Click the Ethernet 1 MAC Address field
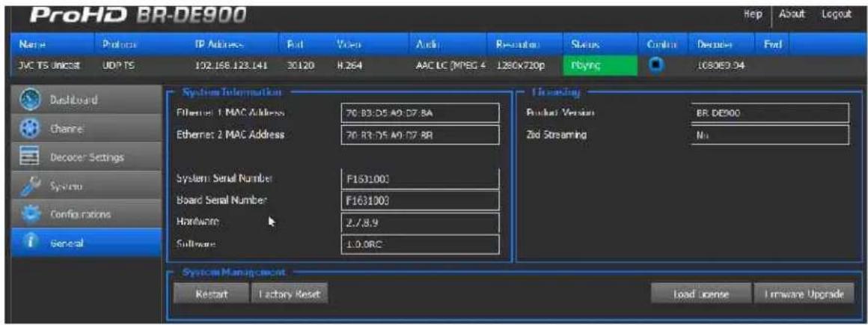The height and width of the screenshot is (325, 868). pos(420,114)
